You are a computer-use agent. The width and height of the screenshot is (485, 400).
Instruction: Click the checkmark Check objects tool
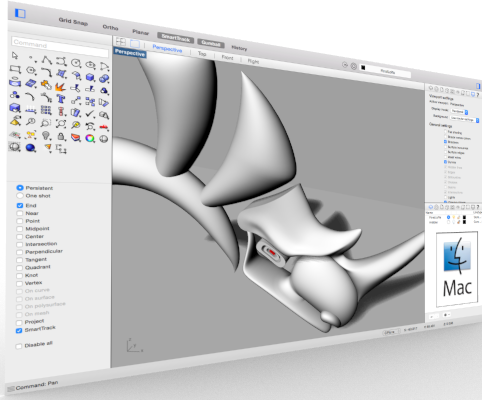pyautogui.click(x=90, y=114)
